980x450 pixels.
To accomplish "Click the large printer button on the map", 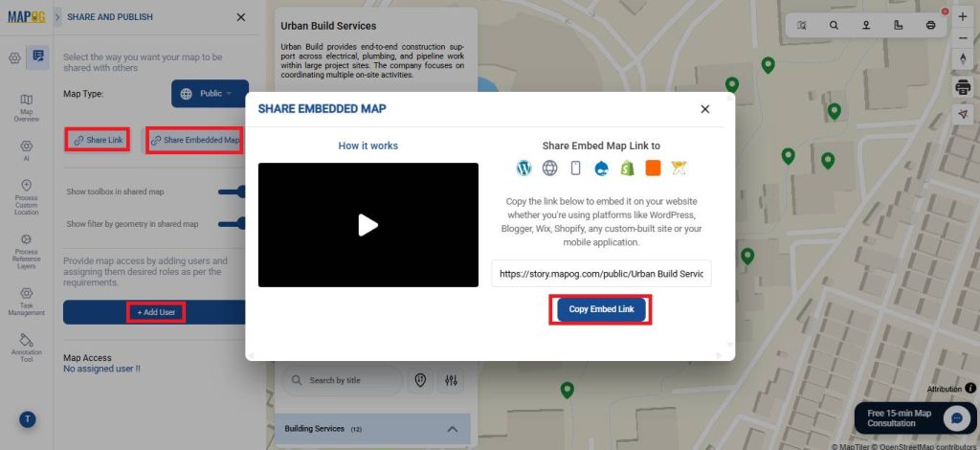I will pos(963,87).
